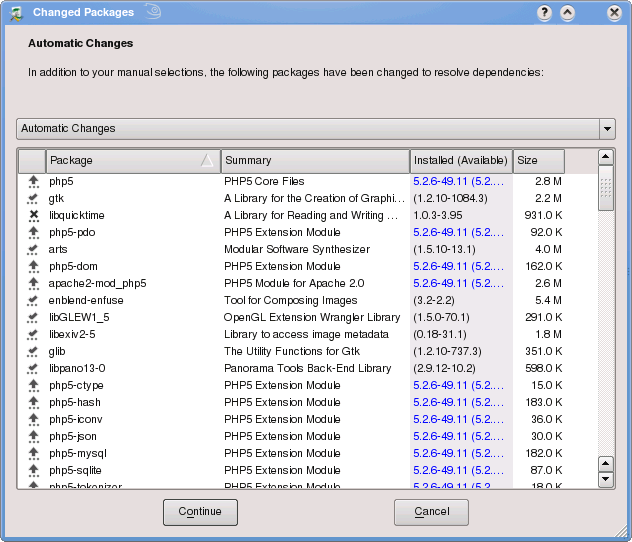Viewport: 632px width, 542px height.
Task: Select the libquicktime package name
Action: [77, 216]
